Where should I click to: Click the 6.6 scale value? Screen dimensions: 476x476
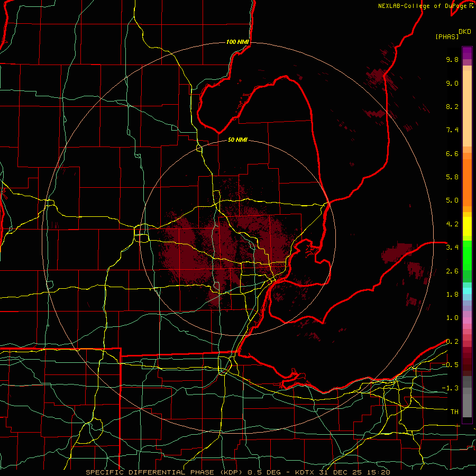(452, 153)
